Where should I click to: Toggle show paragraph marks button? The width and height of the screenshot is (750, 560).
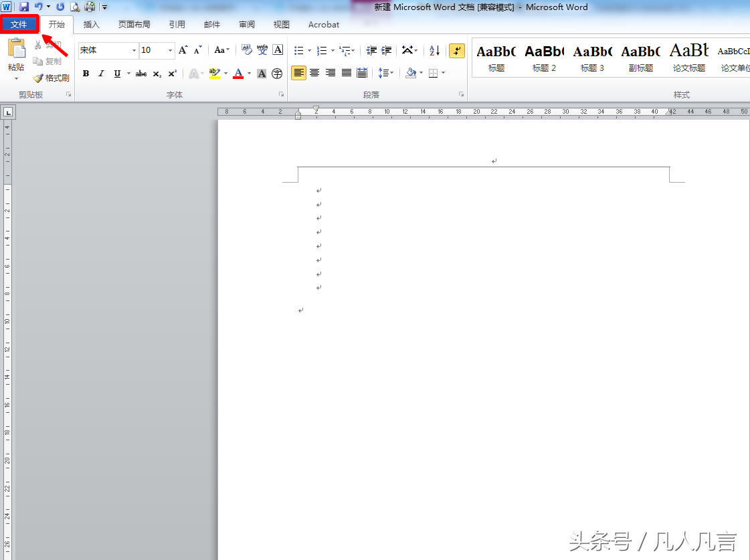tap(457, 51)
